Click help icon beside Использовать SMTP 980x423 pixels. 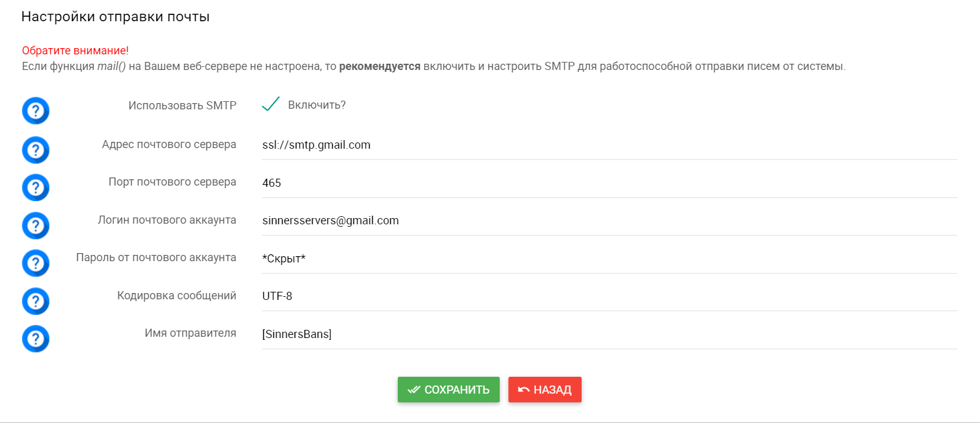(x=36, y=111)
